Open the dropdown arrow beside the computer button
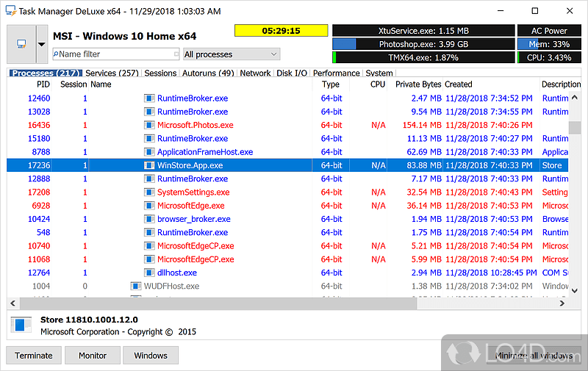588x371 pixels. [x=42, y=44]
